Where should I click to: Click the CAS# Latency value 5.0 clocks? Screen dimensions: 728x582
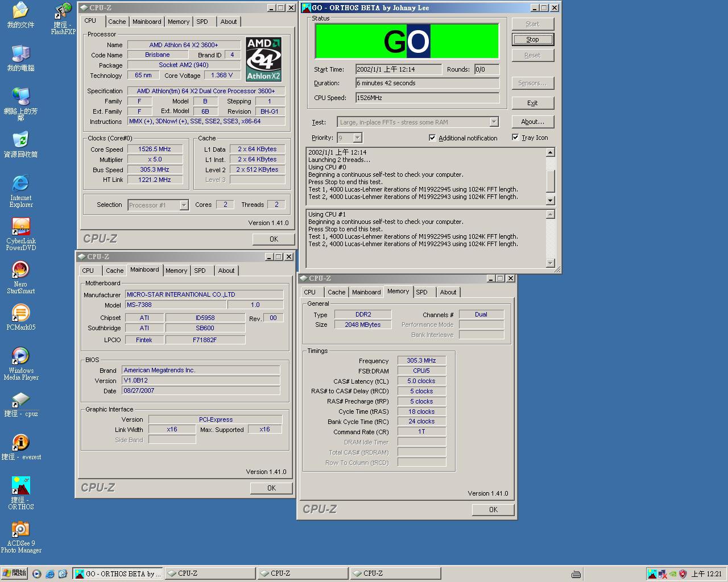pyautogui.click(x=421, y=381)
